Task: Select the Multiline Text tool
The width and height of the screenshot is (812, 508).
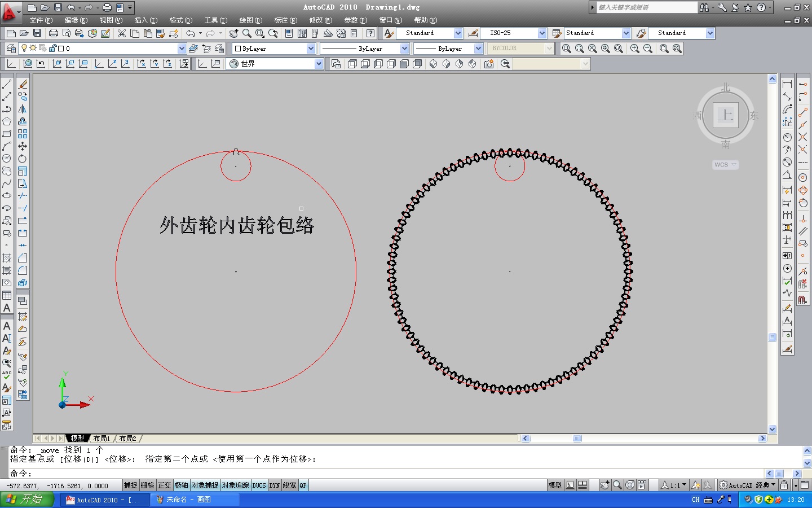Action: pos(7,308)
